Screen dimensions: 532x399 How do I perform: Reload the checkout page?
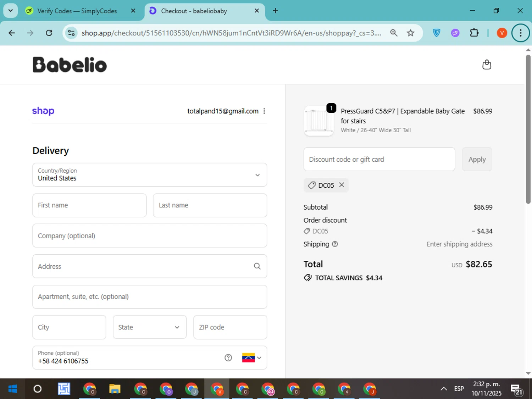click(x=49, y=33)
